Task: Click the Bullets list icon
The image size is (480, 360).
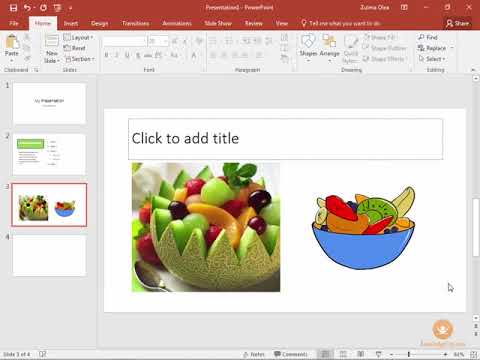Action: coord(213,41)
